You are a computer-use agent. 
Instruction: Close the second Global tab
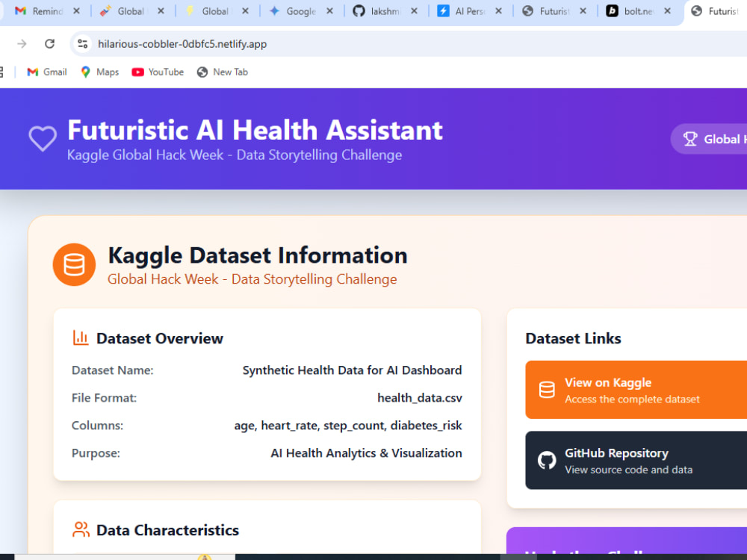coord(245,11)
